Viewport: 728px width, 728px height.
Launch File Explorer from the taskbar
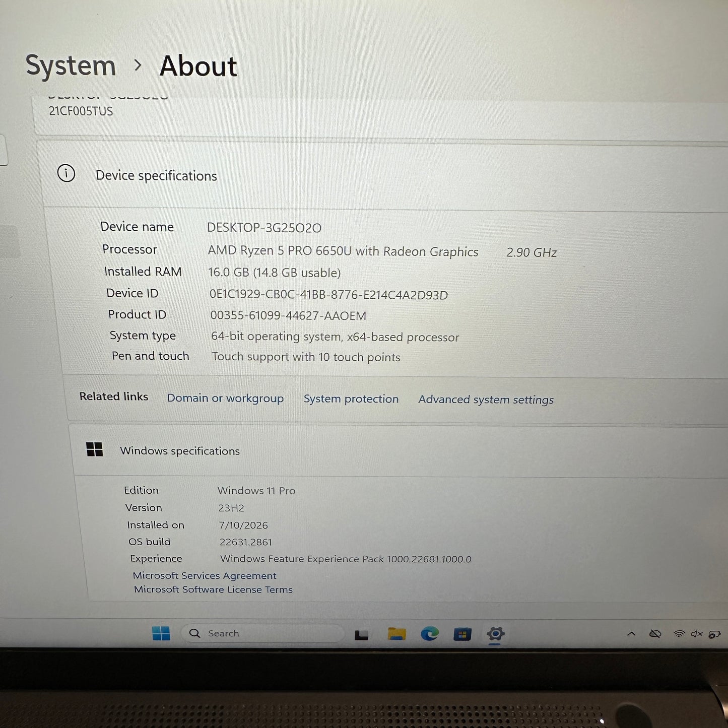pyautogui.click(x=397, y=634)
